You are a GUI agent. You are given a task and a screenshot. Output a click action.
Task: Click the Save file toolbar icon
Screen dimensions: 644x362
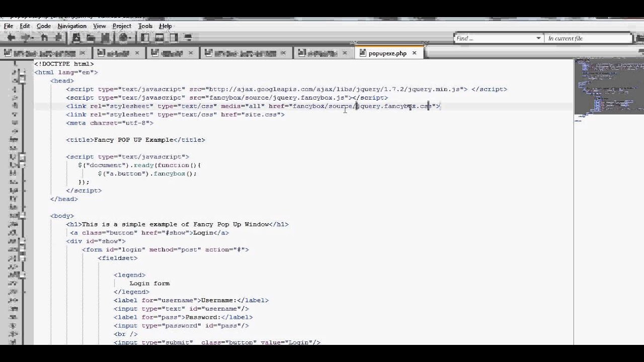click(x=105, y=38)
